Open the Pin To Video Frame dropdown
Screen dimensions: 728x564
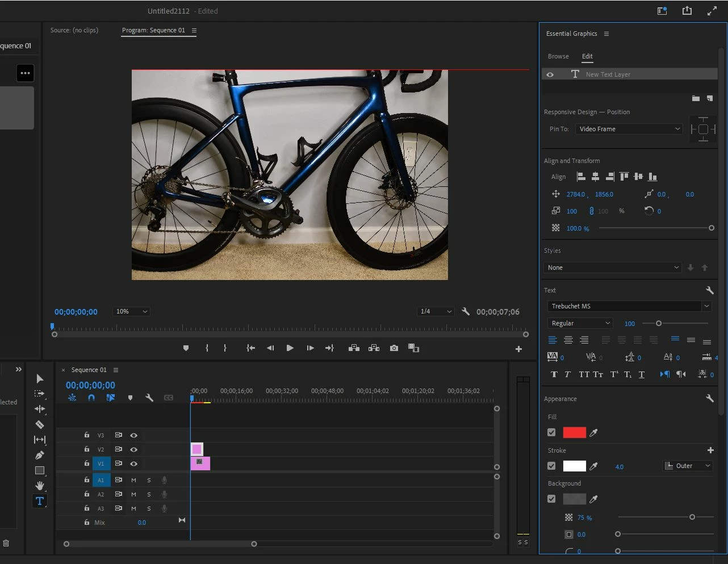coord(629,129)
